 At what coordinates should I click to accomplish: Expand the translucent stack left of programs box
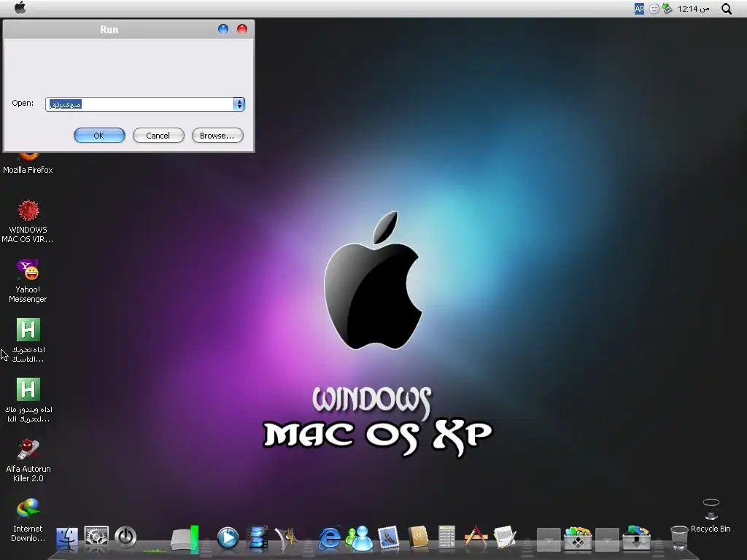[x=549, y=540]
